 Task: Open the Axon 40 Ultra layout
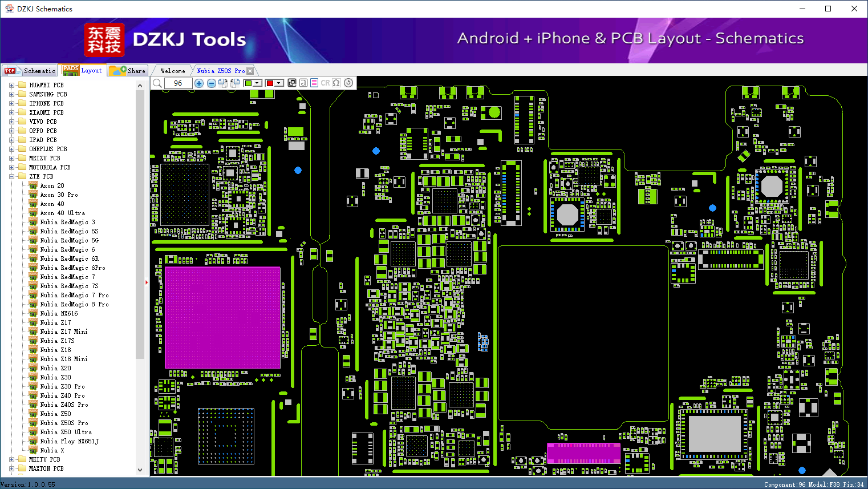(62, 213)
